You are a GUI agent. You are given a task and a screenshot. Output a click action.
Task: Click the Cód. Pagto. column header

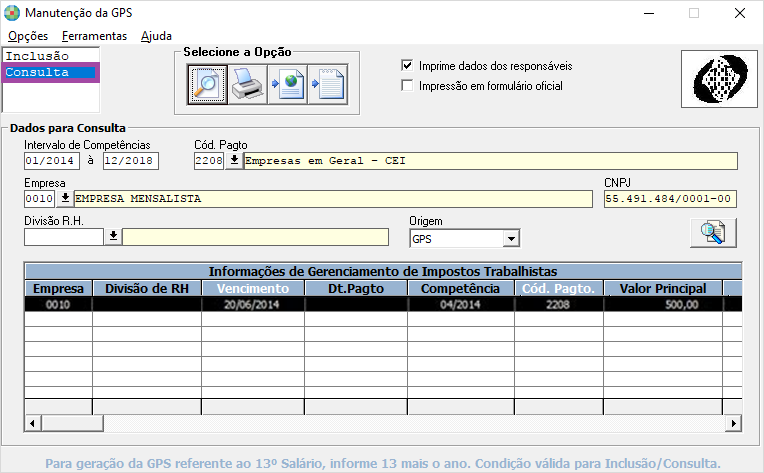click(x=558, y=288)
